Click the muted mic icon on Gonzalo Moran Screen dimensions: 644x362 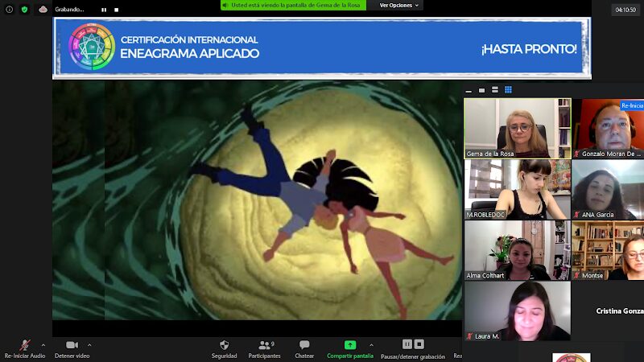click(576, 154)
